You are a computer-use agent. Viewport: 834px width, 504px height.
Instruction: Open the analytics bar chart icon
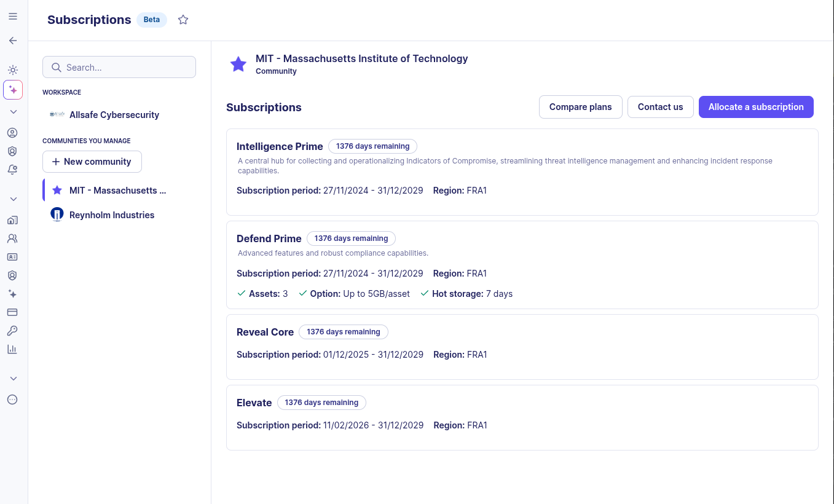[x=12, y=349]
